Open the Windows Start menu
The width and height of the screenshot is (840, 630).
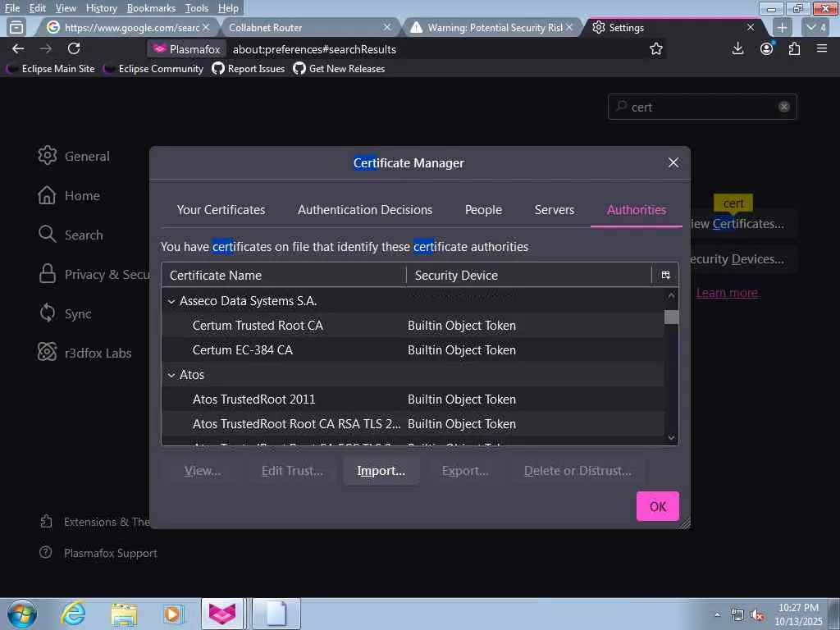22,614
